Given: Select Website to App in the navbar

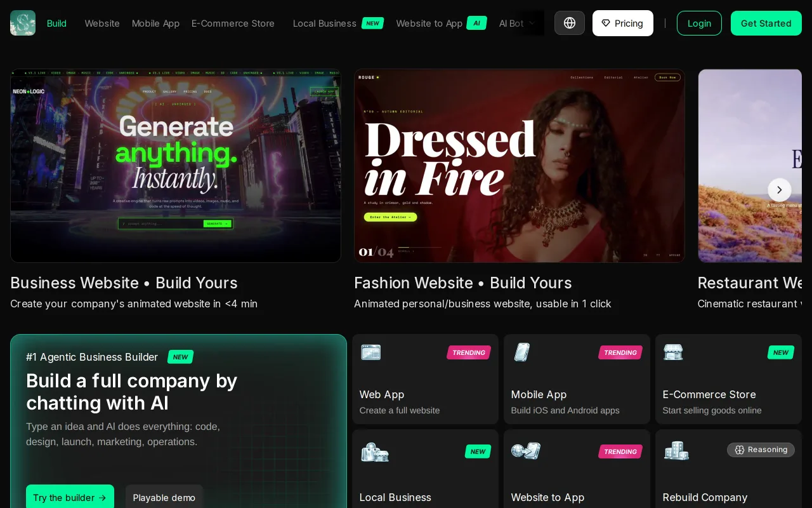Looking at the screenshot, I should [442, 23].
